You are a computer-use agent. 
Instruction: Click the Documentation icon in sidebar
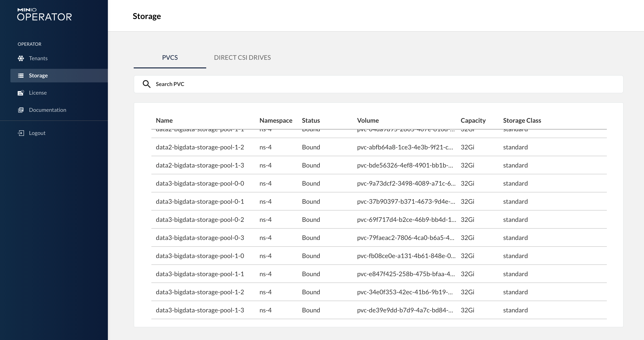click(x=21, y=110)
